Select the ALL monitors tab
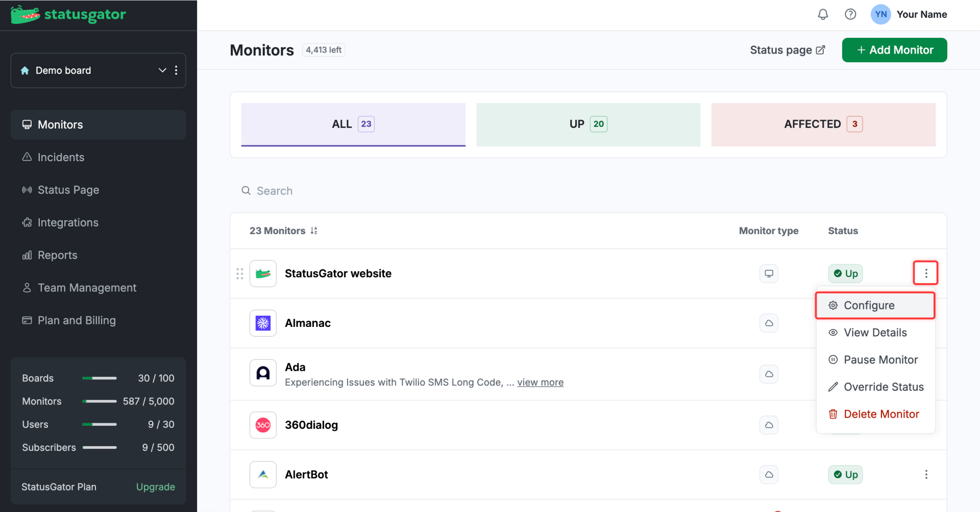The image size is (980, 512). point(353,124)
